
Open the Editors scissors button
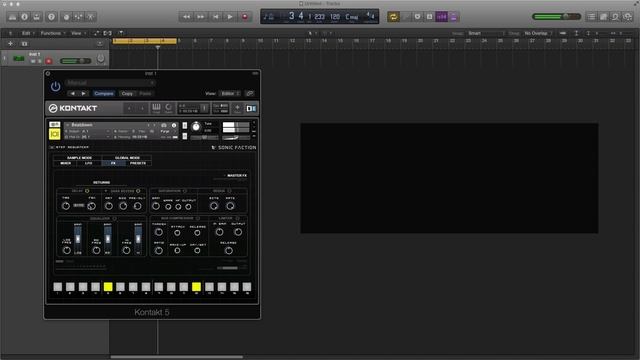coord(91,17)
